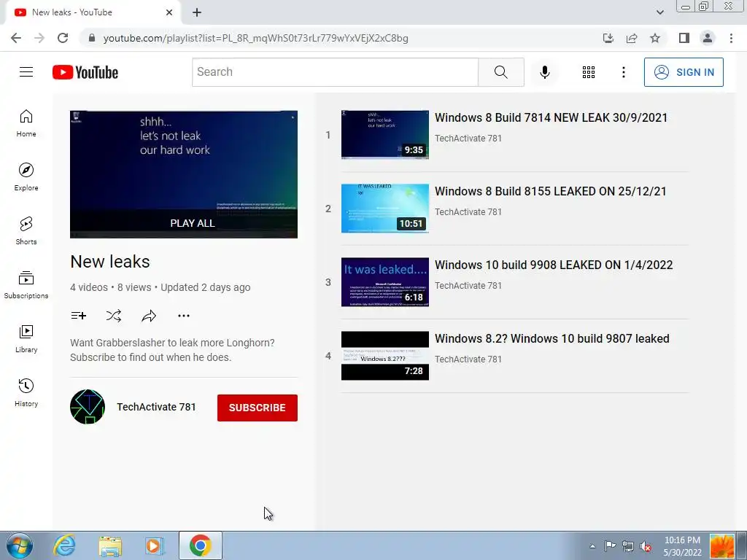Open the YouTube hamburger guide menu

26,72
